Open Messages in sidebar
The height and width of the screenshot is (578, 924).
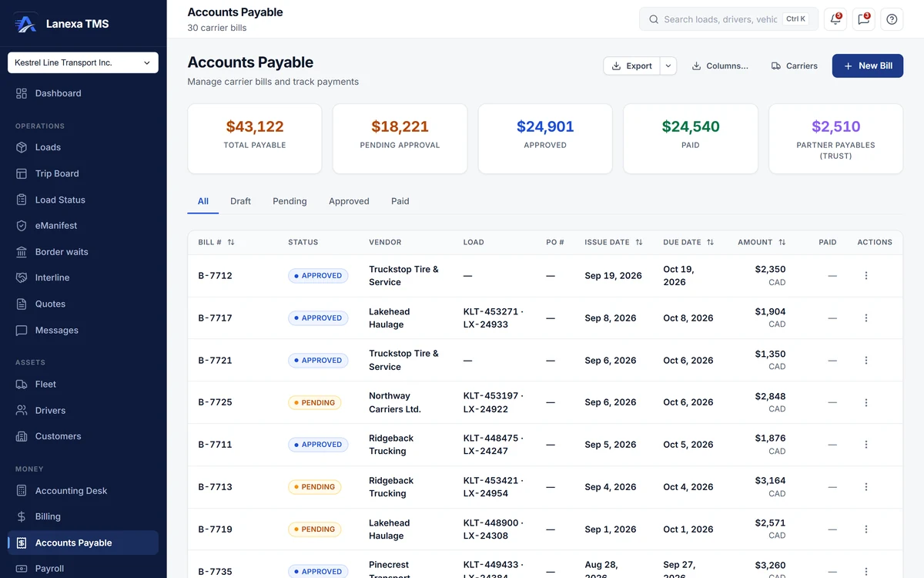tap(83, 330)
